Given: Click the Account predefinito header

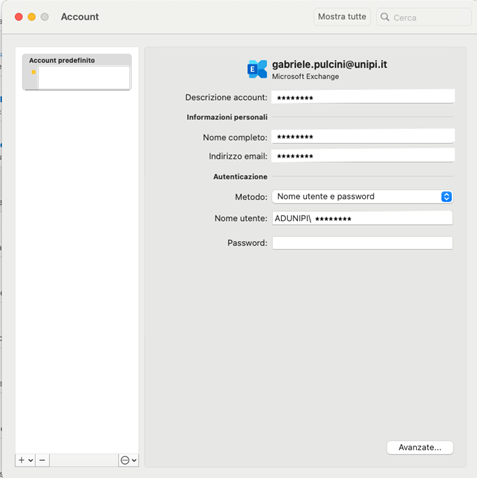Looking at the screenshot, I should coord(62,60).
